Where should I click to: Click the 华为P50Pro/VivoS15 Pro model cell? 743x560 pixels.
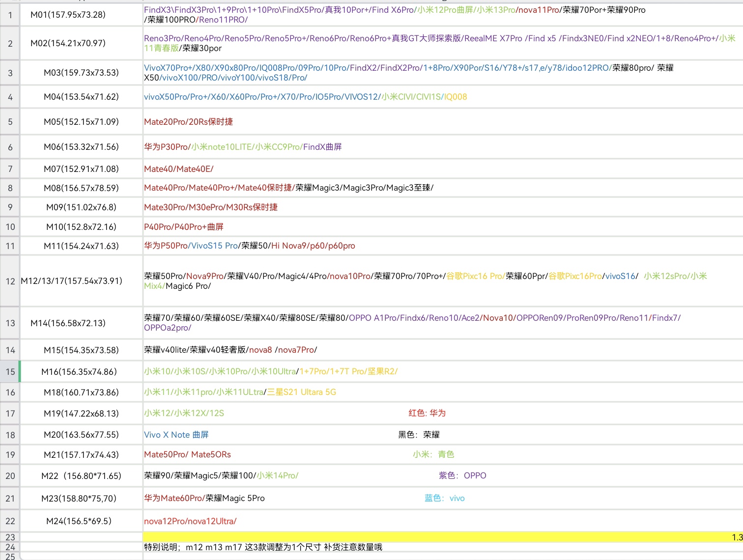click(x=442, y=246)
